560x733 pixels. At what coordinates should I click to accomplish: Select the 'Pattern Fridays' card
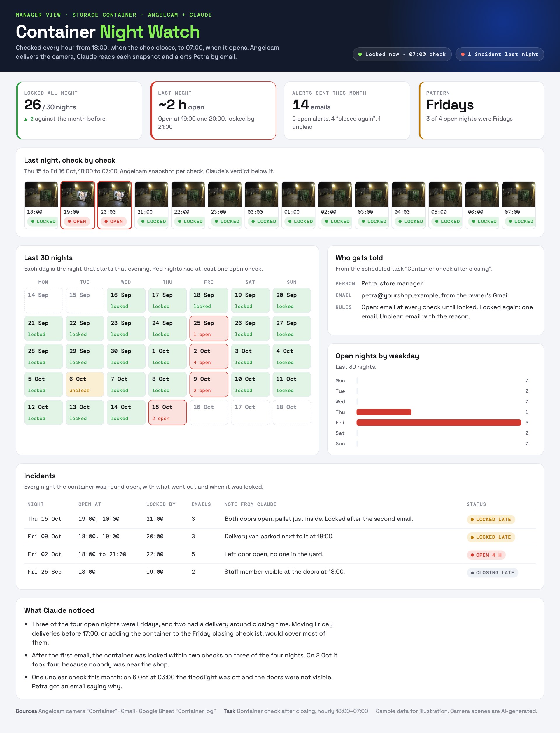(481, 110)
